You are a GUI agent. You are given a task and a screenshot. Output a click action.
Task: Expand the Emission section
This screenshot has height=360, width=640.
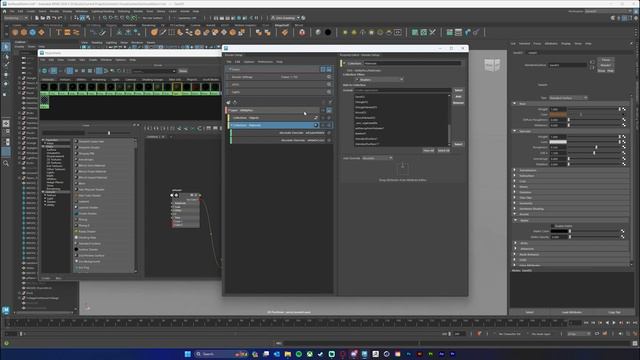point(515,192)
